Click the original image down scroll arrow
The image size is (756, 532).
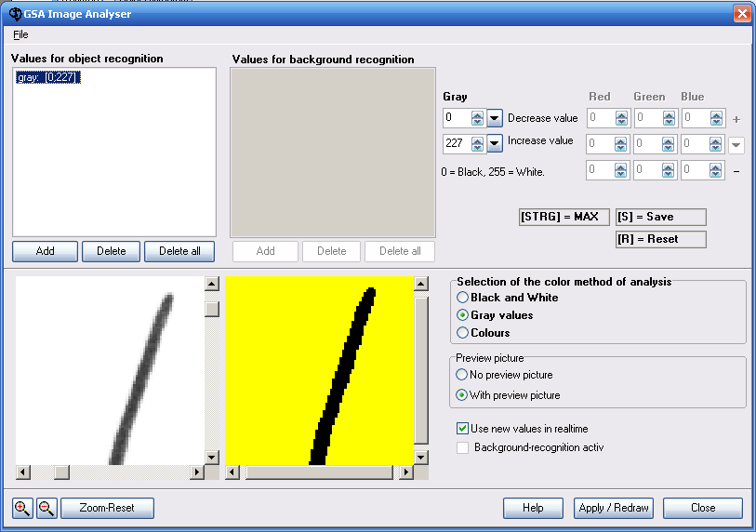(212, 458)
